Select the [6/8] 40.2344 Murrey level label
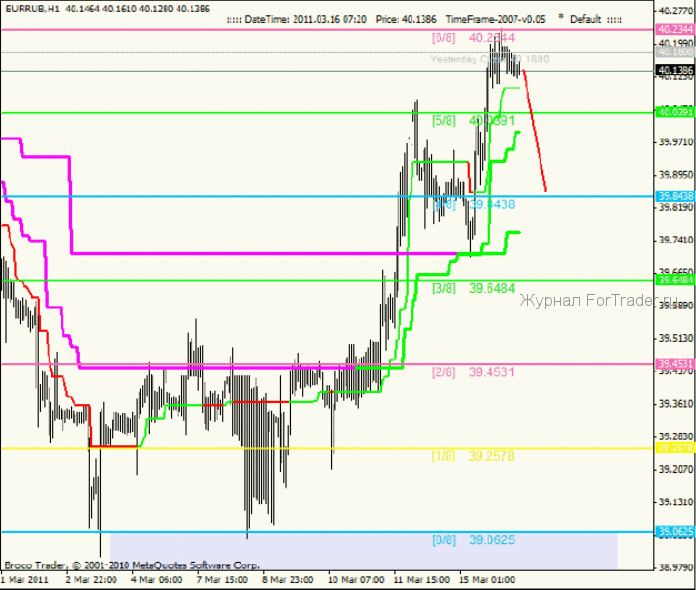696x590 pixels. [x=473, y=38]
